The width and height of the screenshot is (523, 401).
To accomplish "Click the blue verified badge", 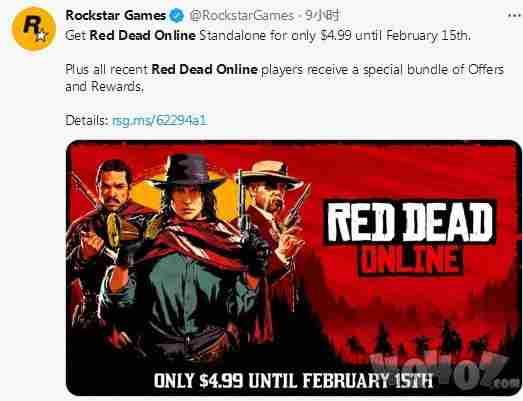I will [177, 15].
